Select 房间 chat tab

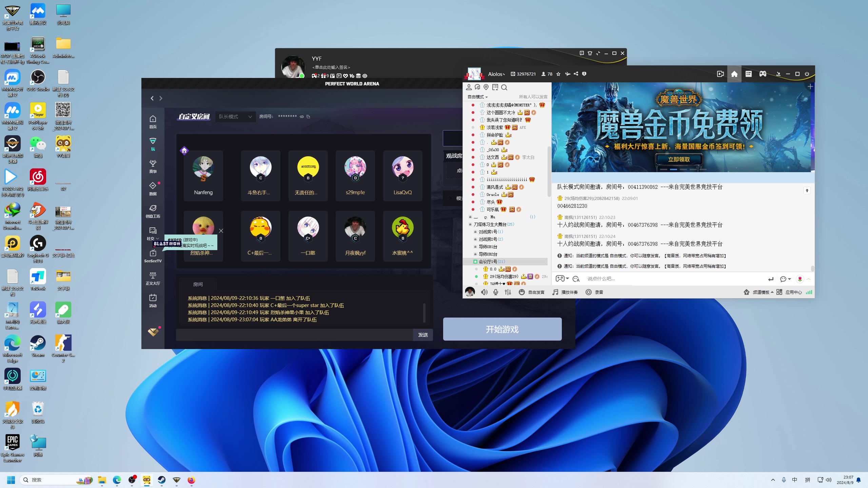(198, 284)
